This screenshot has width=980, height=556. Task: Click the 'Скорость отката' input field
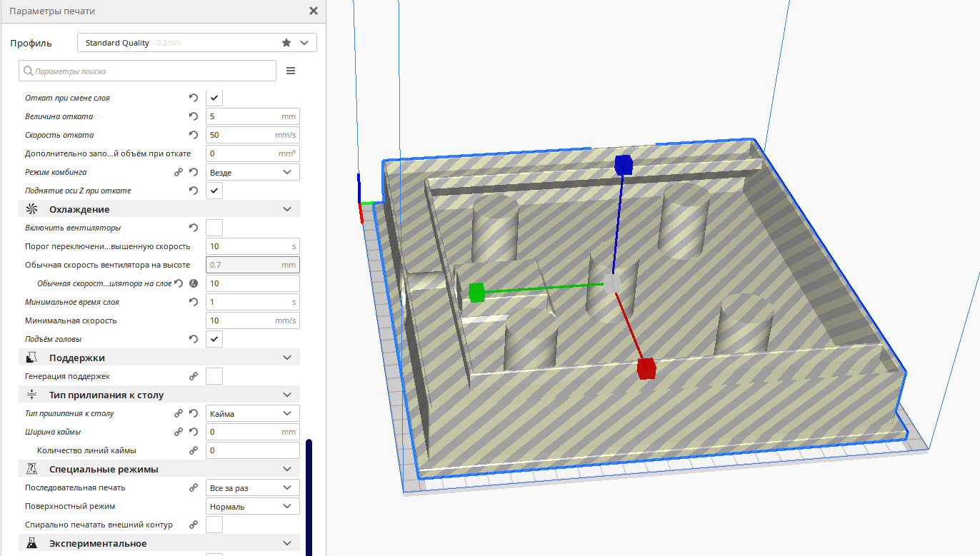[x=253, y=135]
